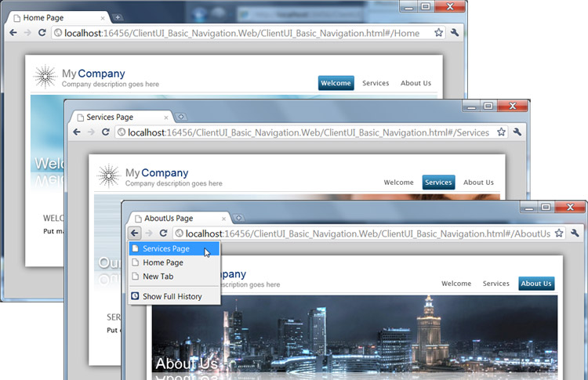Select Show Full History menu entry
This screenshot has height=380, width=588.
(174, 296)
